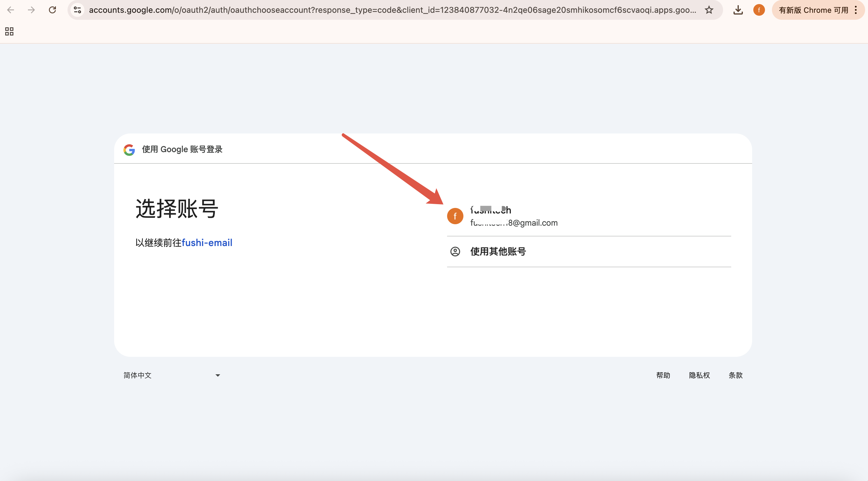
Task: Open the 条款 terms link
Action: coord(736,375)
